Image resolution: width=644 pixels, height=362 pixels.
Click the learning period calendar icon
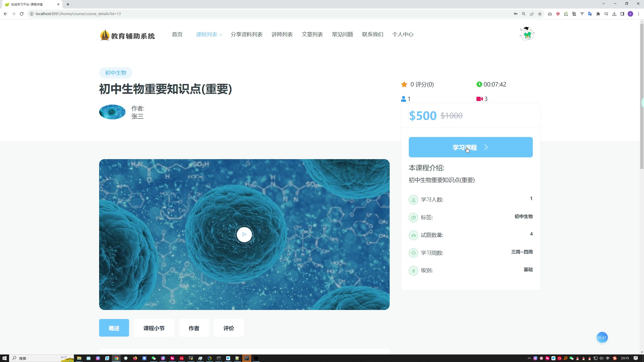pyautogui.click(x=413, y=253)
